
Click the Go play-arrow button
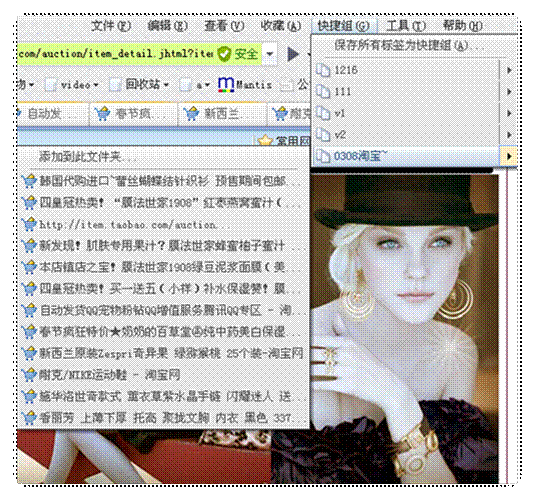(x=293, y=54)
